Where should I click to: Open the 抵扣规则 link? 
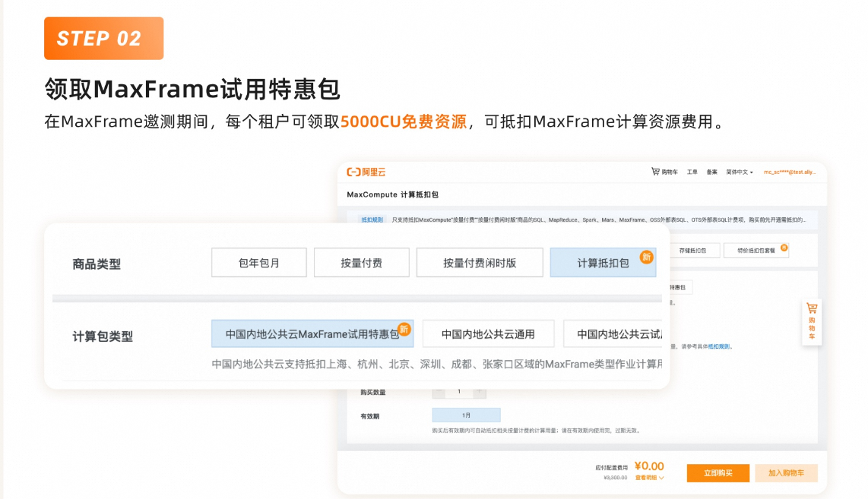click(x=372, y=219)
